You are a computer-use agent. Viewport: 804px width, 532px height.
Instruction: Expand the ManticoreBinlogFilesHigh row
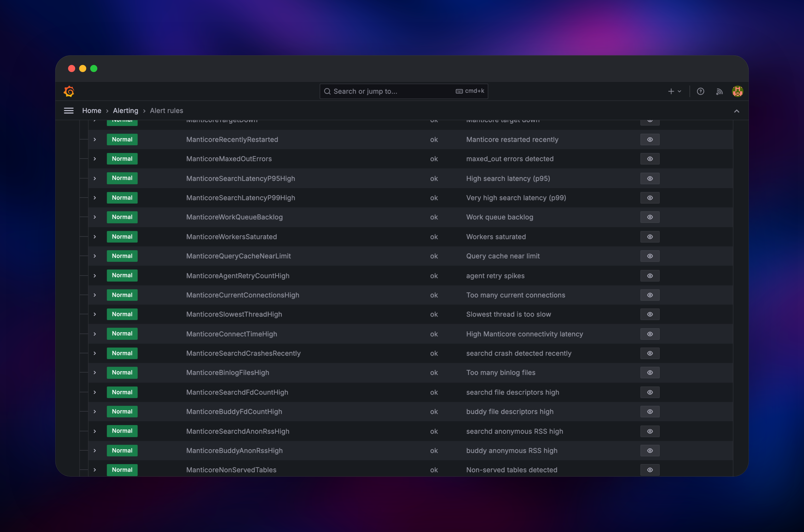pos(95,372)
